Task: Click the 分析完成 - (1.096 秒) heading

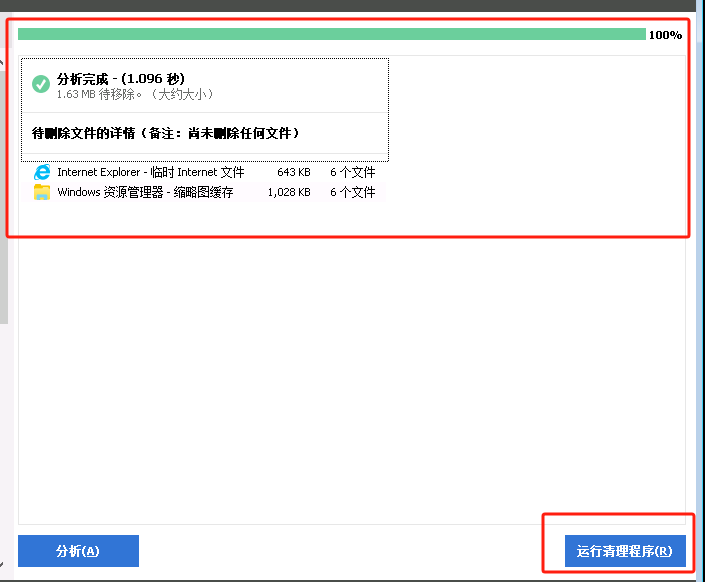Action: (x=120, y=78)
